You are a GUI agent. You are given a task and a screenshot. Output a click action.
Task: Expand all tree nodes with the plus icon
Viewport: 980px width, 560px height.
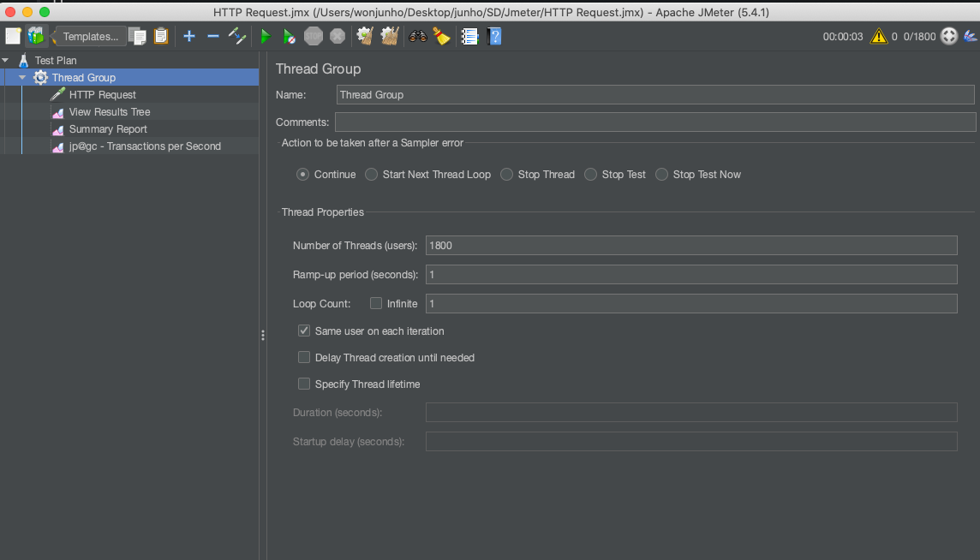coord(189,36)
